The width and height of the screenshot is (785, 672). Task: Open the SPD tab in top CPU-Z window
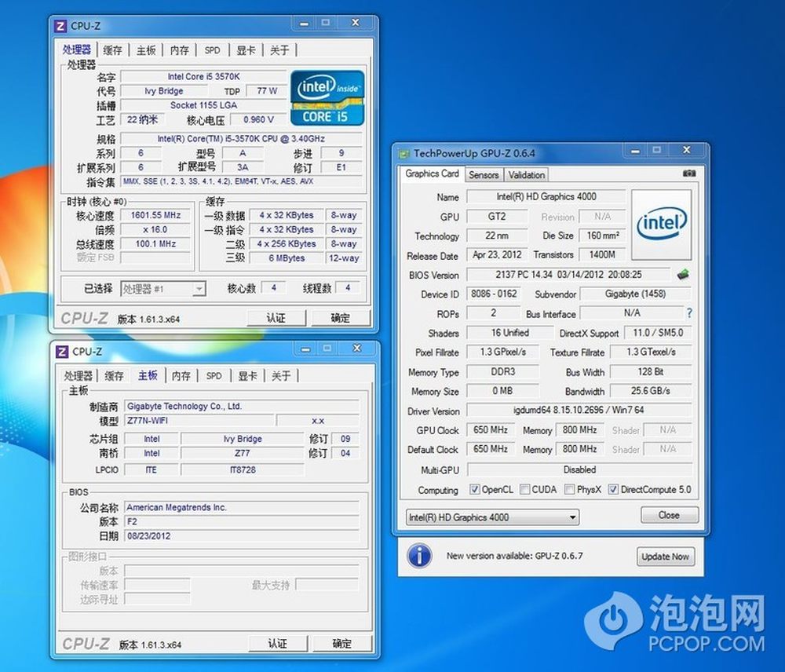coord(212,50)
